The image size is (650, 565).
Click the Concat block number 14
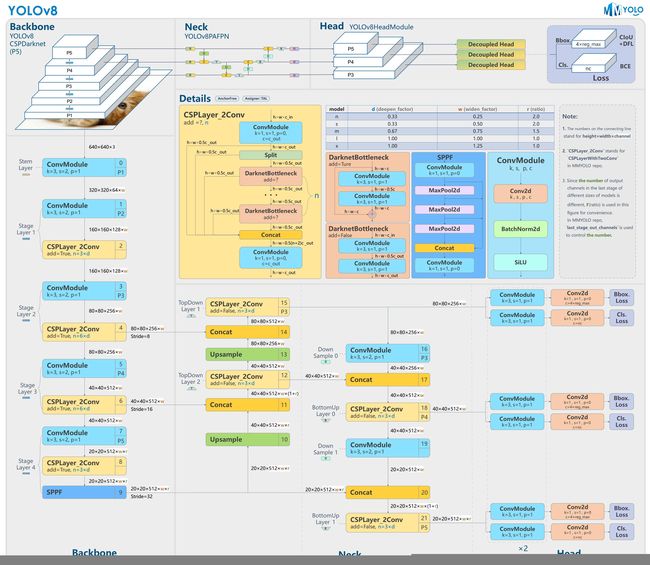click(247, 332)
